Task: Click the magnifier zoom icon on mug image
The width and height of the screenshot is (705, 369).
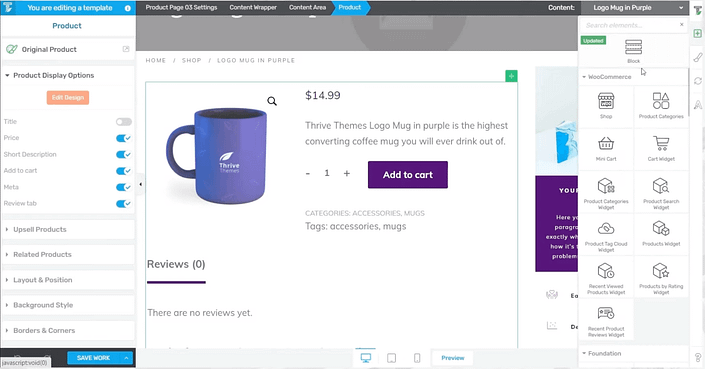Action: (272, 101)
